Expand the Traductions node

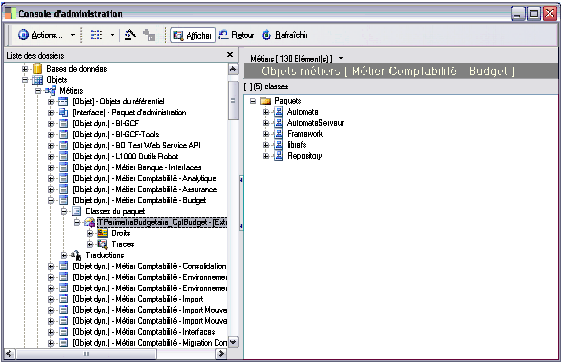coord(64,255)
